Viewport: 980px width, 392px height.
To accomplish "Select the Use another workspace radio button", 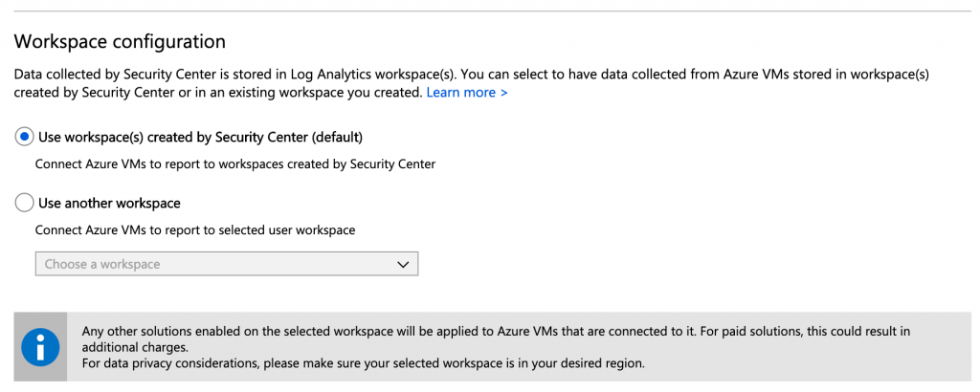I will pos(24,203).
